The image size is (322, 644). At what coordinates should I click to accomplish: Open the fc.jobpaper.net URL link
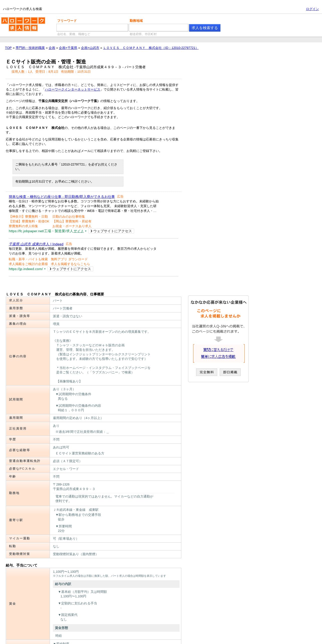point(46,231)
